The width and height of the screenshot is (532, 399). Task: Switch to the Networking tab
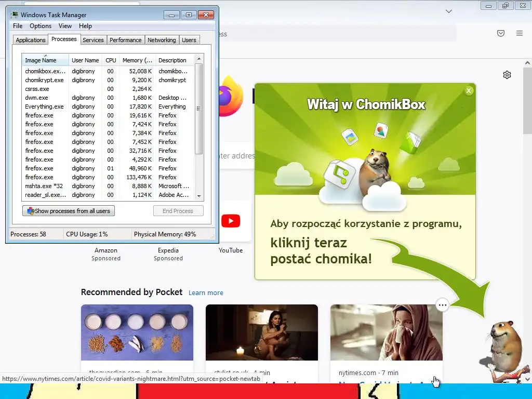point(162,40)
